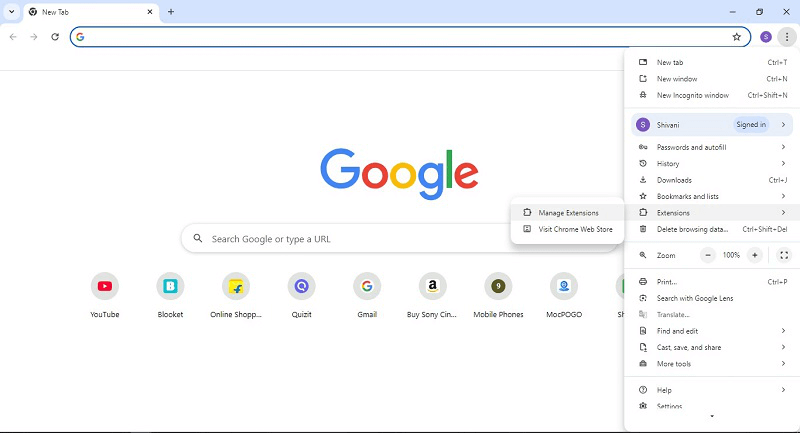Choose Visit Chrome Web Store
Screen dimensions: 800x433
pyautogui.click(x=567, y=229)
